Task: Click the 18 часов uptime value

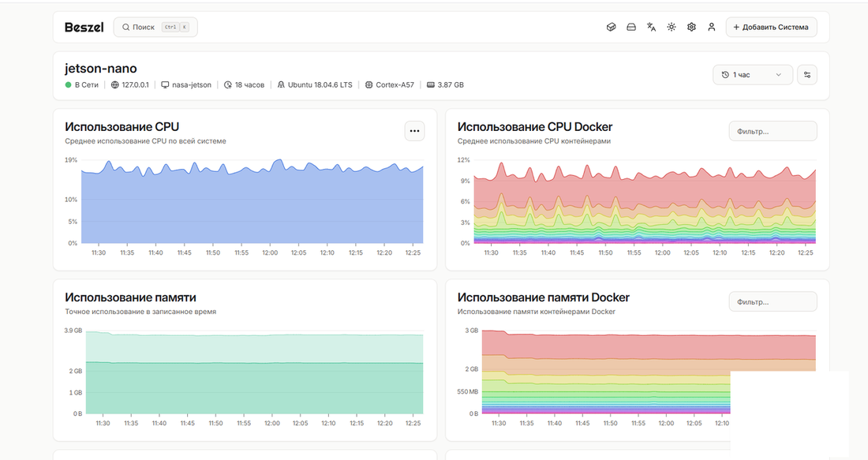Action: [249, 84]
